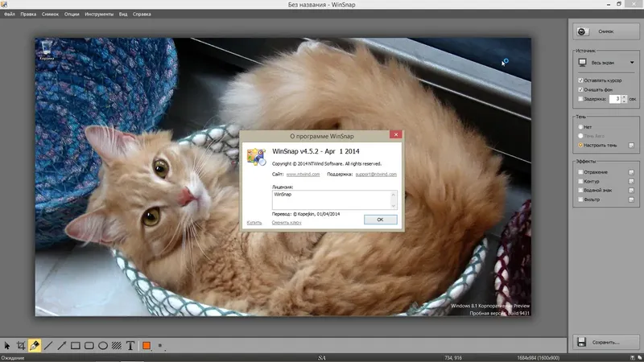Click the 734, 916 coordinates status text
Viewport: 644px width, 362px height.
coord(452,358)
